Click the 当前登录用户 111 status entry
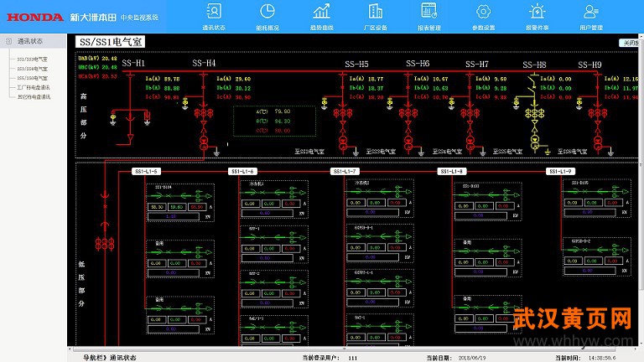 pyautogui.click(x=330, y=358)
